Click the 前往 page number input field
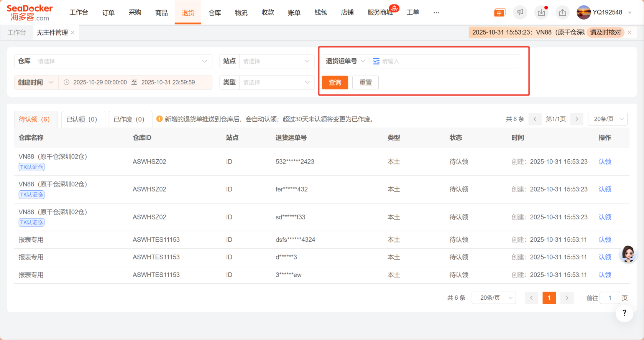Image resolution: width=644 pixels, height=340 pixels. click(609, 298)
